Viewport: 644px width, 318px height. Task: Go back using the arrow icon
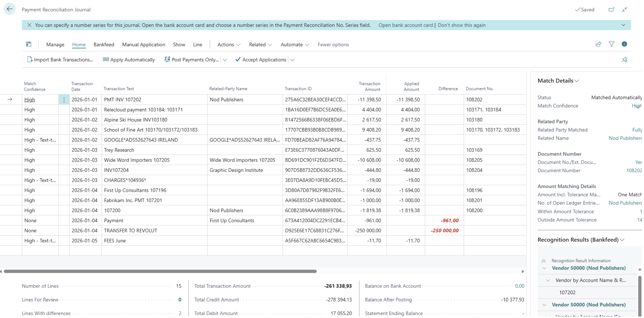click(x=10, y=9)
